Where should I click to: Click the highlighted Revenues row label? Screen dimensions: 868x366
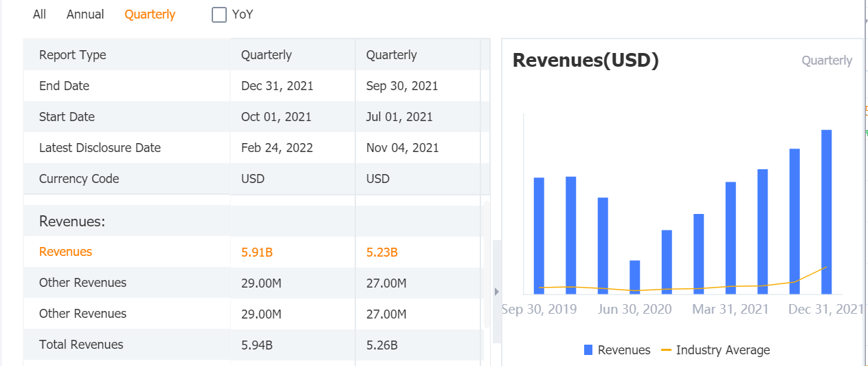[65, 252]
